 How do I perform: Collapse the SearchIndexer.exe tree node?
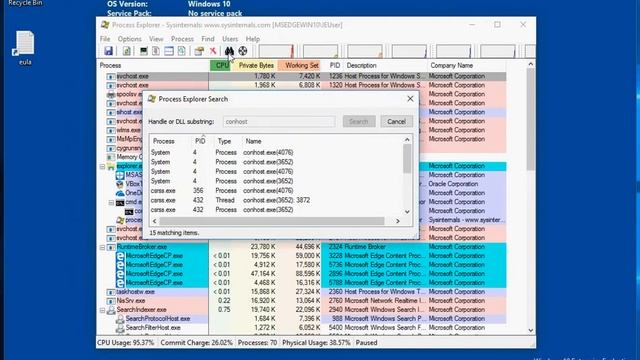point(102,310)
